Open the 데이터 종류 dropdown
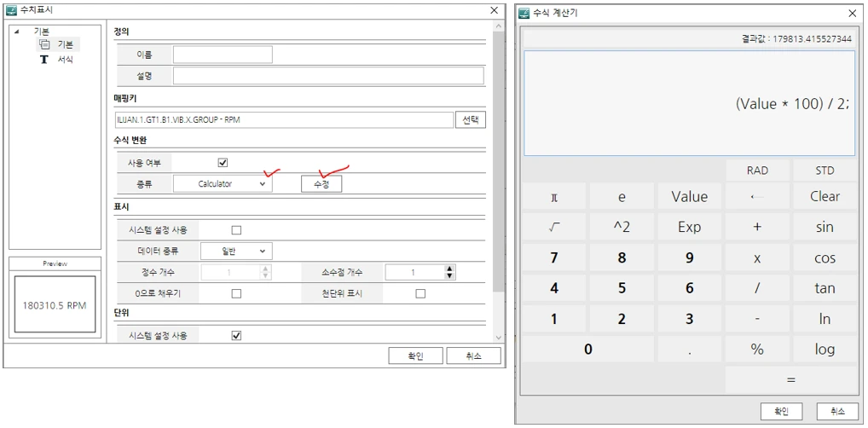The height and width of the screenshot is (428, 868). point(236,252)
